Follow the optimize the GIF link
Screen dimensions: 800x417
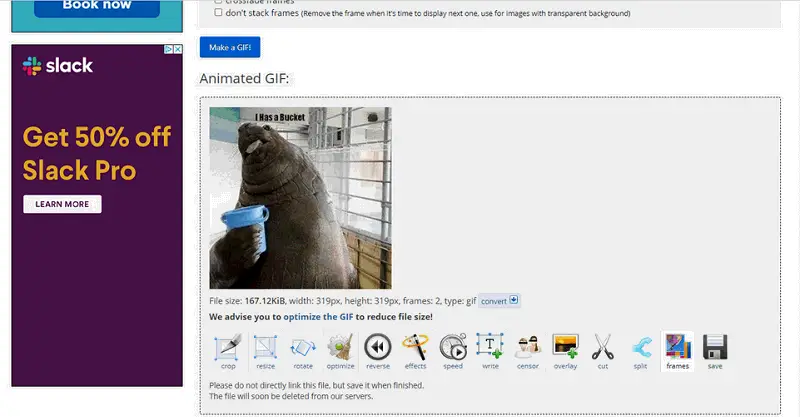[x=318, y=317]
